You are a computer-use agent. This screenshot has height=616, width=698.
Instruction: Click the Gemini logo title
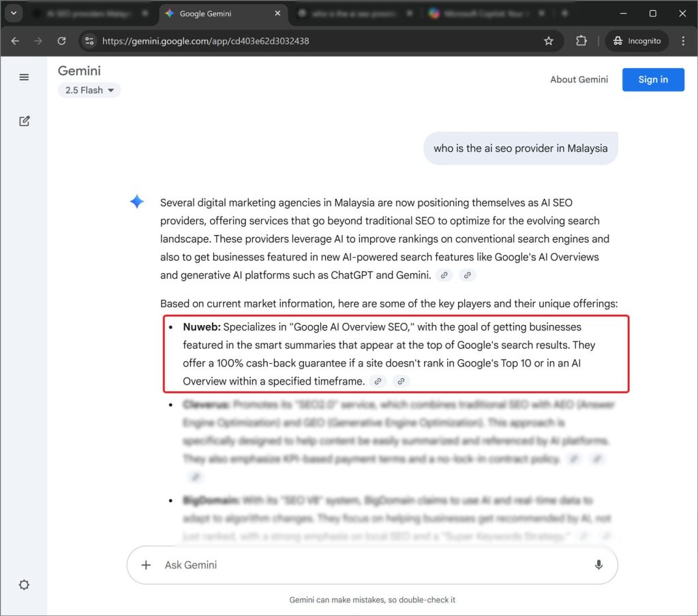tap(79, 71)
